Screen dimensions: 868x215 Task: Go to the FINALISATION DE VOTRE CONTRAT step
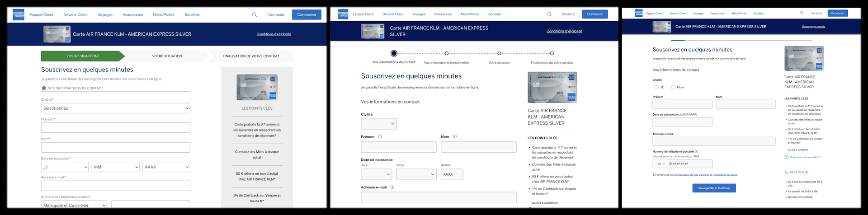pos(251,56)
